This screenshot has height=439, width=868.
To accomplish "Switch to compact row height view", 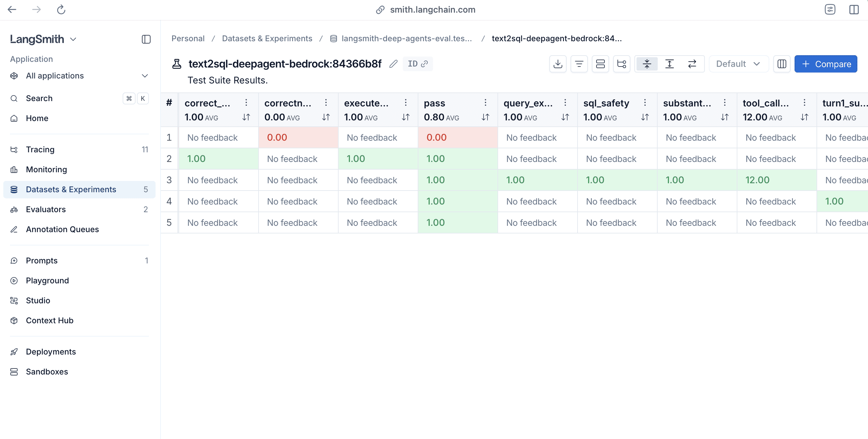I will 647,64.
